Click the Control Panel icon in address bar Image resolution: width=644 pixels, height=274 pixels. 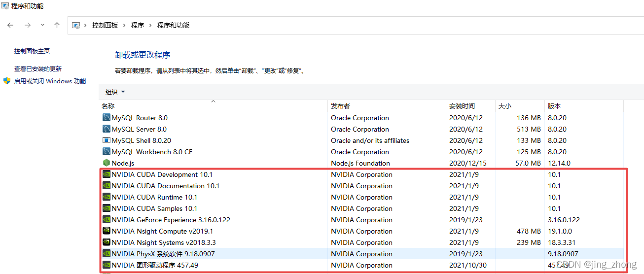coord(76,25)
